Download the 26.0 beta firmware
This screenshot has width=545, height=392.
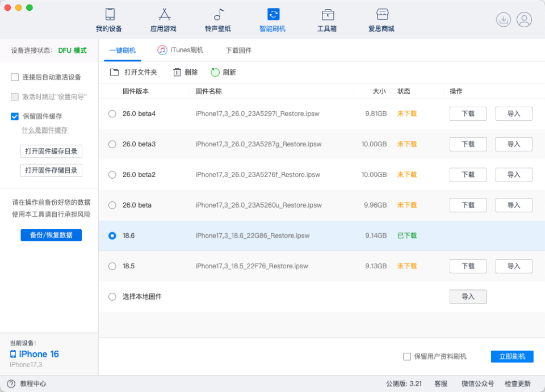[x=468, y=205]
